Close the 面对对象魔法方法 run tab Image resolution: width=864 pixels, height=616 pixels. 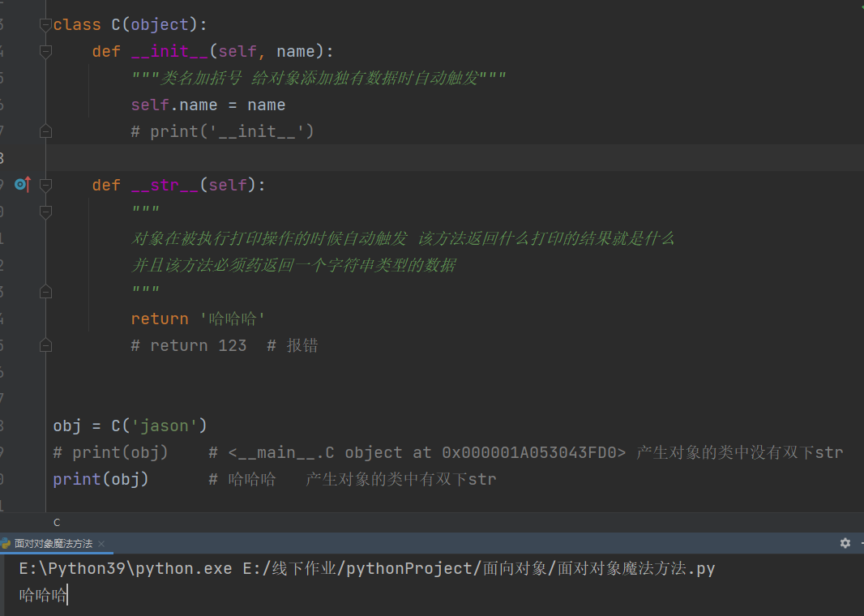click(x=101, y=544)
